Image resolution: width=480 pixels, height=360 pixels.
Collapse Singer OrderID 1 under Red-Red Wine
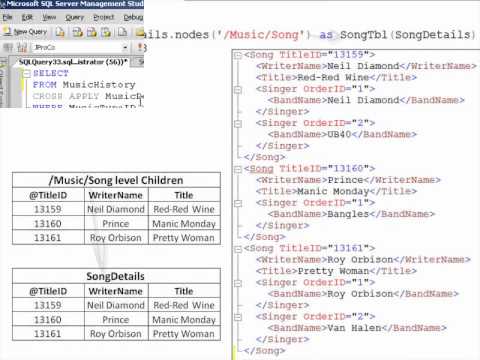[238, 90]
